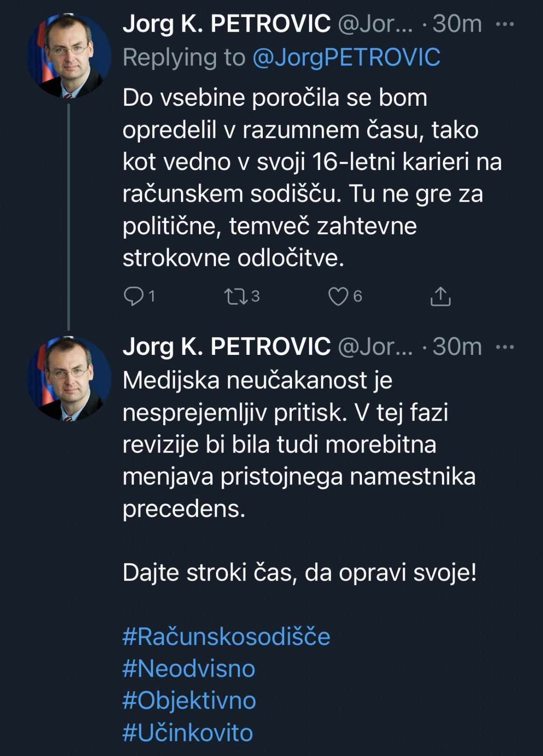543x756 pixels.
Task: Open more options on second tweet
Action: coord(505,347)
